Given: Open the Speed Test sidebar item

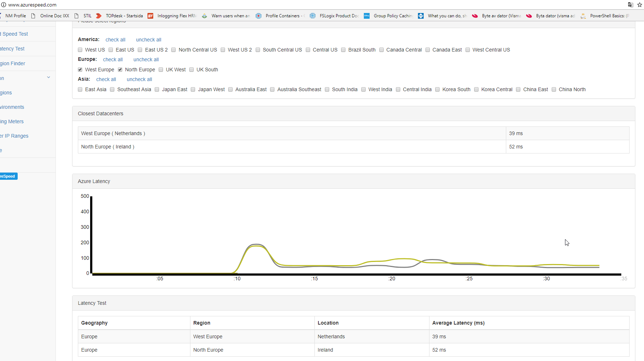Looking at the screenshot, I should click(15, 34).
